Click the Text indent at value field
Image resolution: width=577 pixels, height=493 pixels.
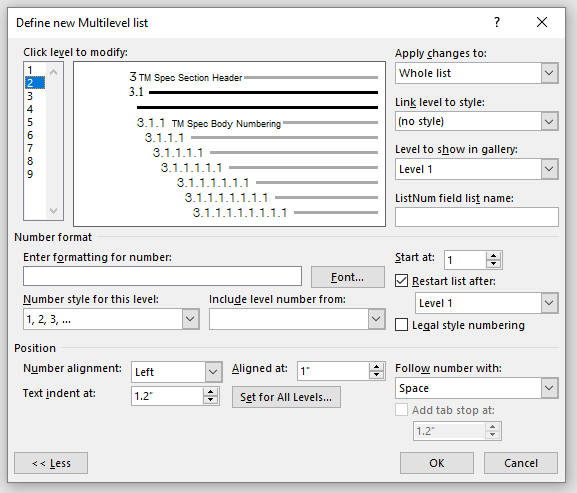tap(167, 396)
